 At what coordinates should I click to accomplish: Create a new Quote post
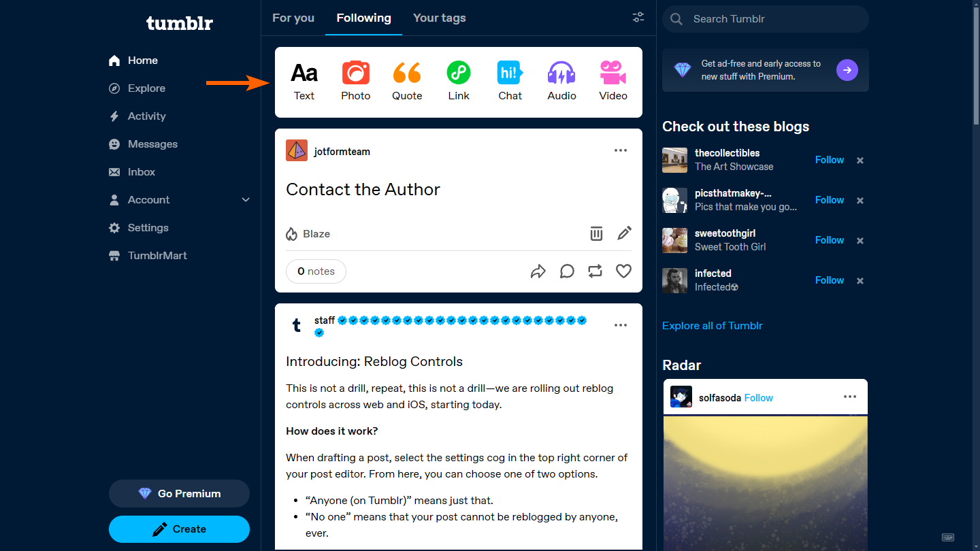point(407,82)
